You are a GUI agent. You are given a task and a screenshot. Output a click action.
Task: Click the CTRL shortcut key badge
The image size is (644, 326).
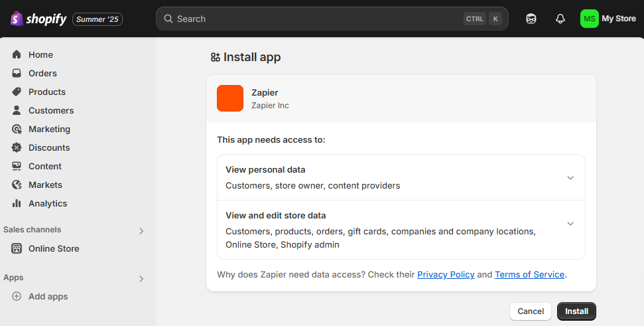pos(474,19)
